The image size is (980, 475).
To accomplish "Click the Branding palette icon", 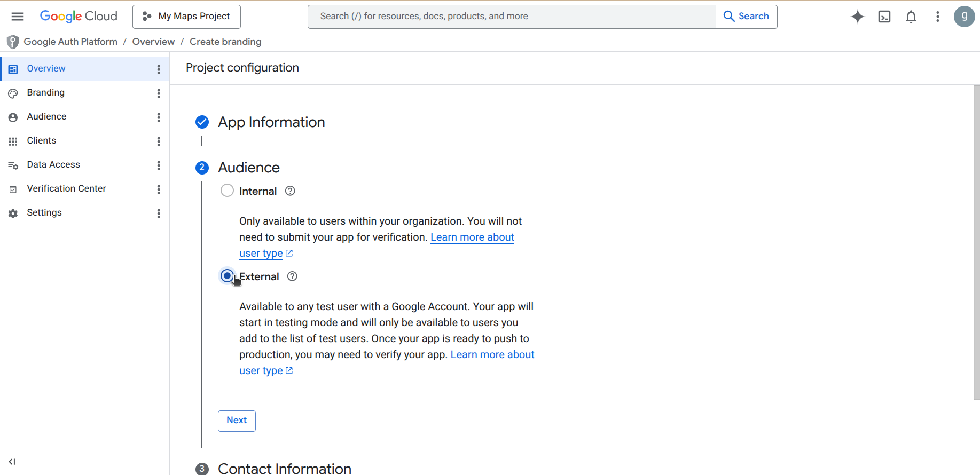I will (13, 93).
